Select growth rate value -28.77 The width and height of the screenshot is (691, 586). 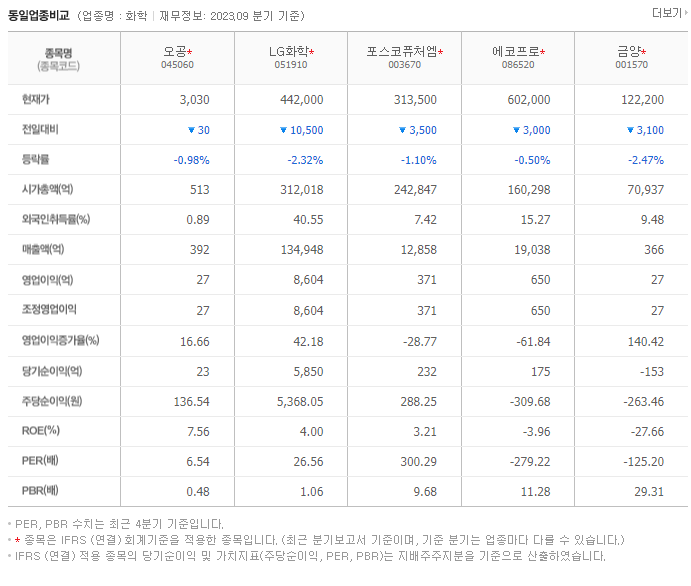[x=420, y=341]
